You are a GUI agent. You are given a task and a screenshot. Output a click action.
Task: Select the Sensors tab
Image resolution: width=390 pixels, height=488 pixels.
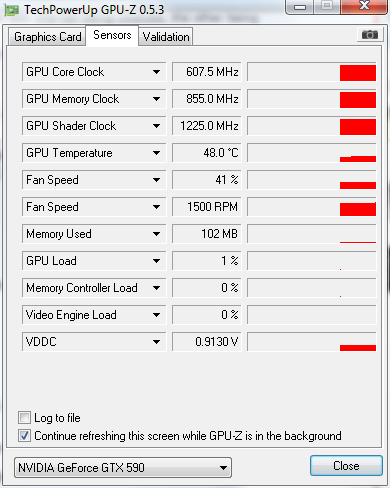click(112, 35)
